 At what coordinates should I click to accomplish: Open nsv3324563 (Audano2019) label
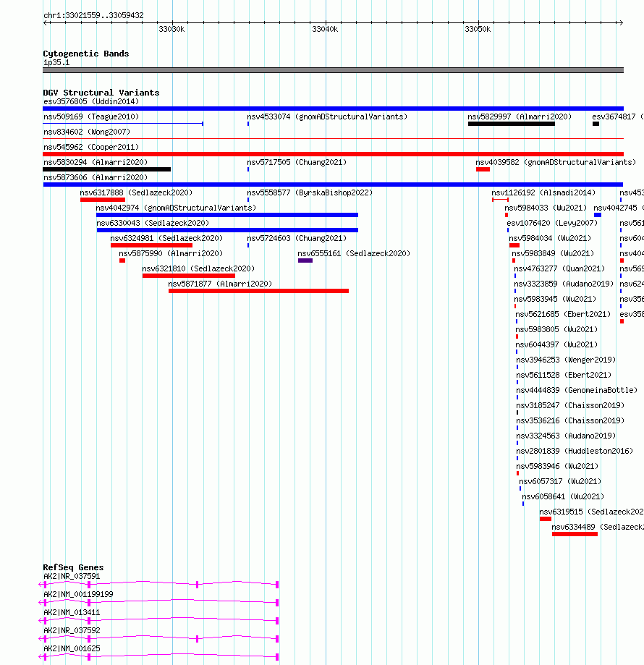tap(566, 436)
